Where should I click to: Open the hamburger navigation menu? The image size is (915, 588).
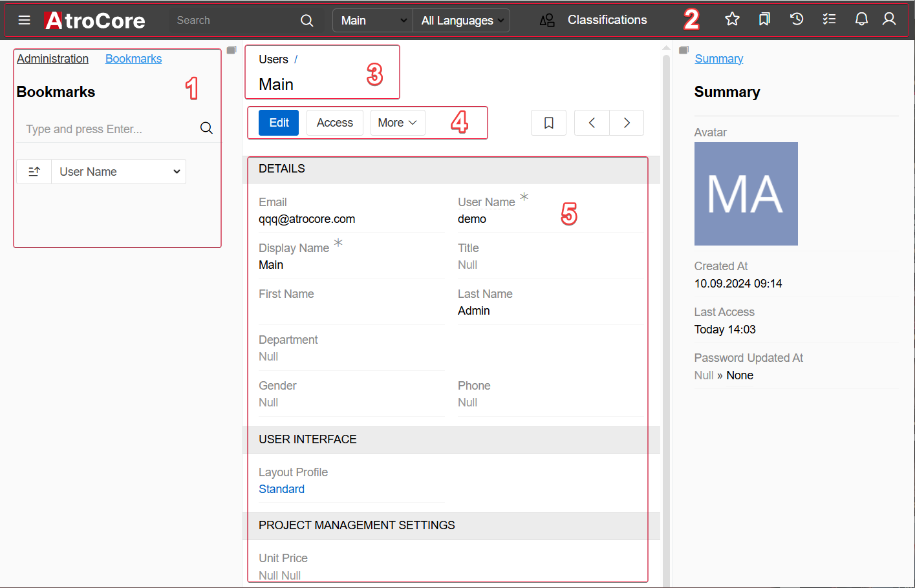pyautogui.click(x=25, y=20)
